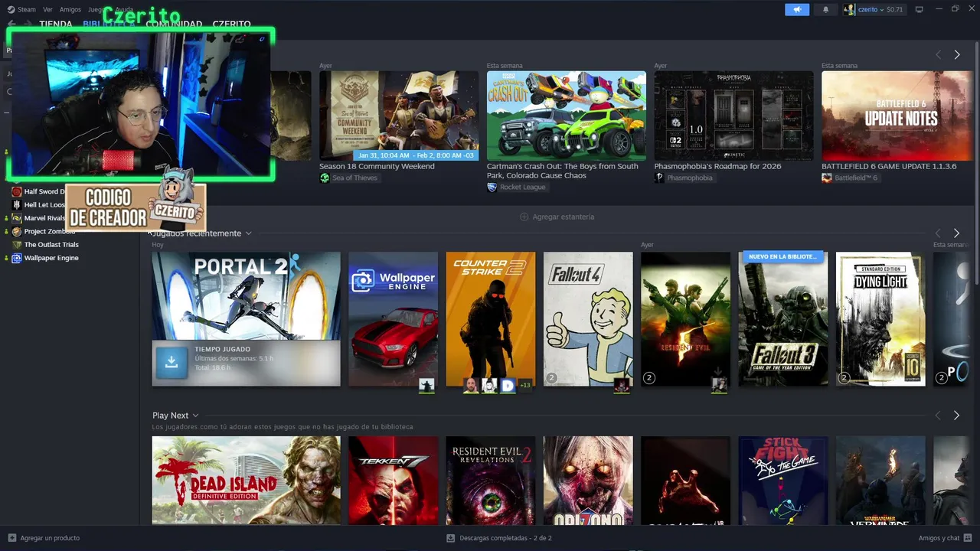The width and height of the screenshot is (980, 551).
Task: Click the Agregar un producto plus icon
Action: pos(11,538)
